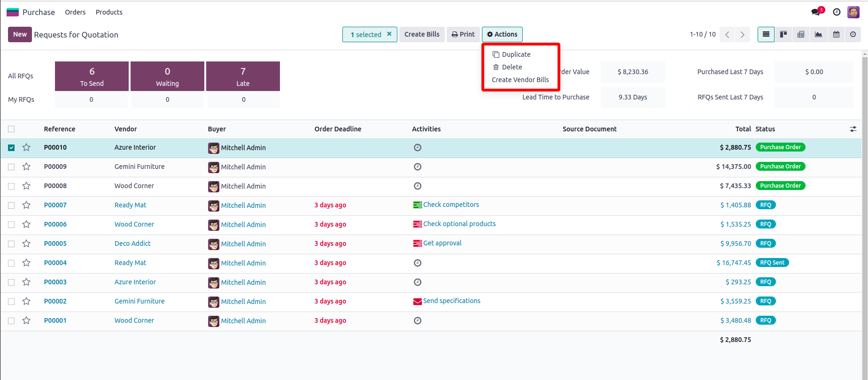Switch to Kanban view icon

point(783,34)
